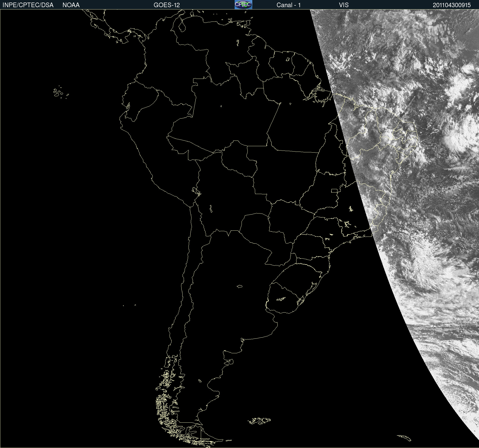
Task: Click the timestamp "201104300915"
Action: 452,5
